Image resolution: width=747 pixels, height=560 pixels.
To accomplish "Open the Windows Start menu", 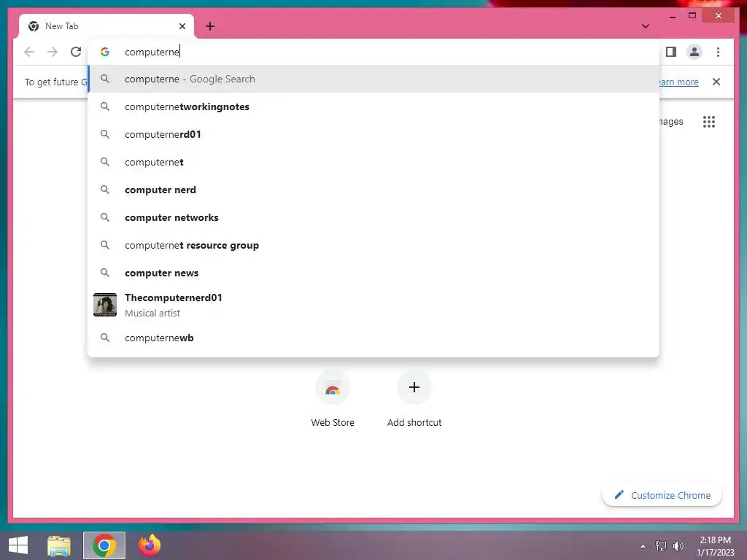I will tap(18, 545).
